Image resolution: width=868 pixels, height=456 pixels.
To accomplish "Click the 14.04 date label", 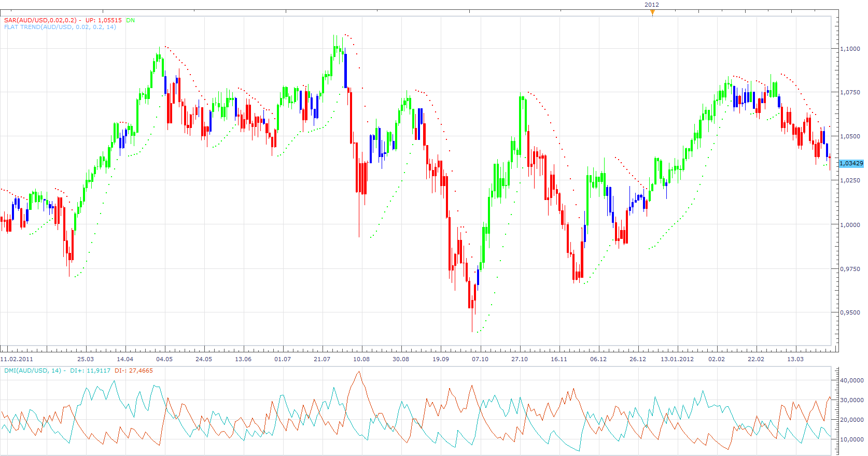I will 125,359.
